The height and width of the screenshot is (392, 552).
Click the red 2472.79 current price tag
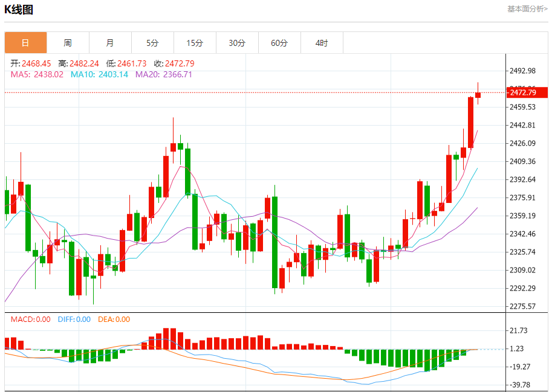tap(527, 92)
